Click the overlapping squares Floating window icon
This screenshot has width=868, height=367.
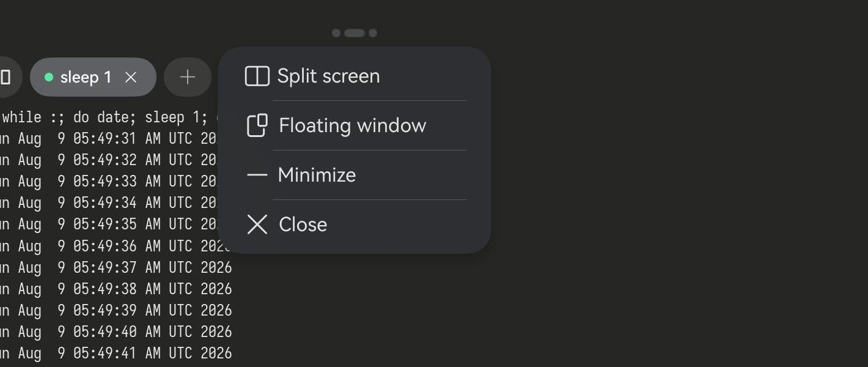tap(257, 125)
